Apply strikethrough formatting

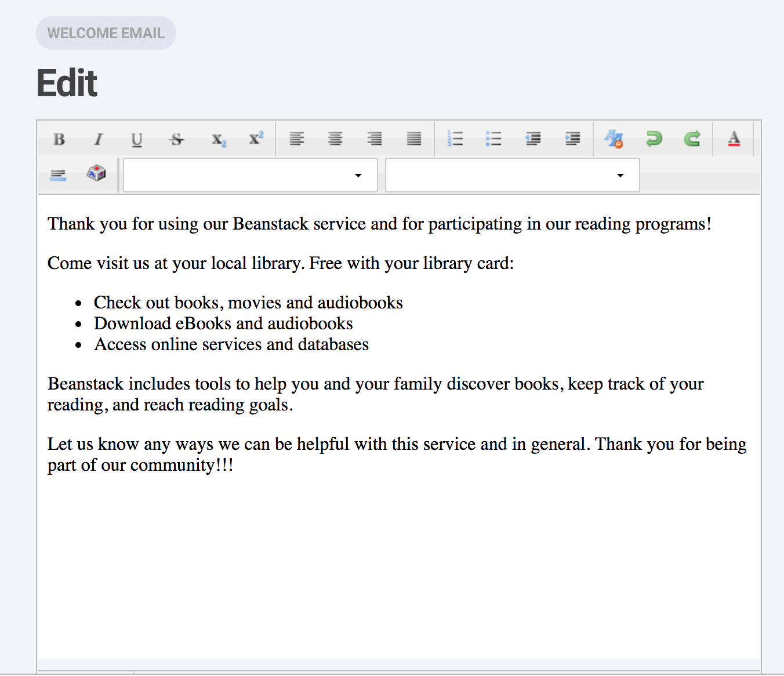(x=177, y=139)
